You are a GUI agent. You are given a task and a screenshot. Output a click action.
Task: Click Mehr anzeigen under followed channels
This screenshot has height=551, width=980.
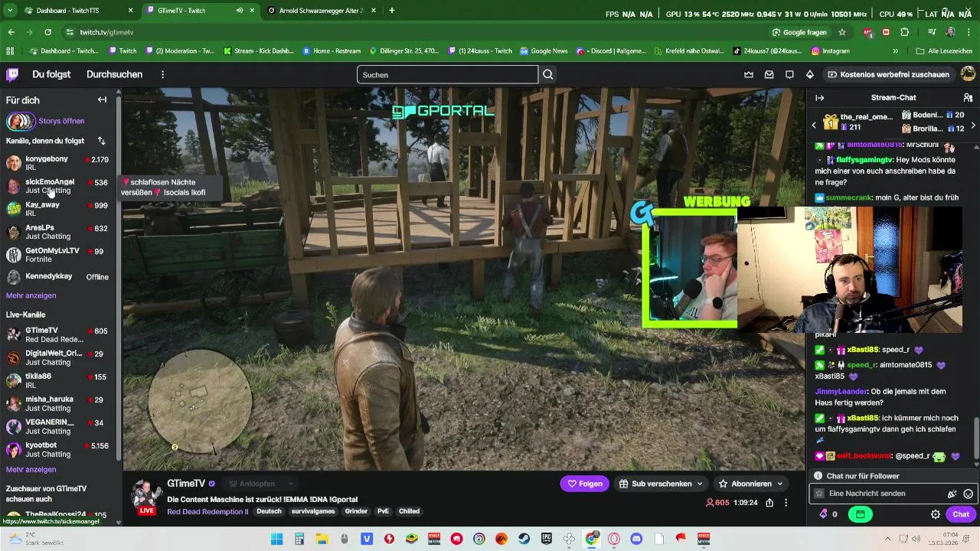pyautogui.click(x=31, y=295)
